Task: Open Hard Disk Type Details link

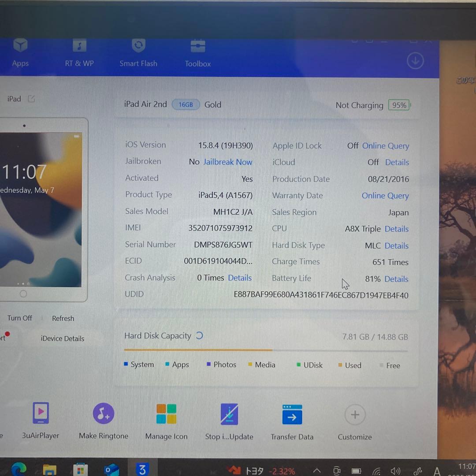Action: tap(397, 245)
